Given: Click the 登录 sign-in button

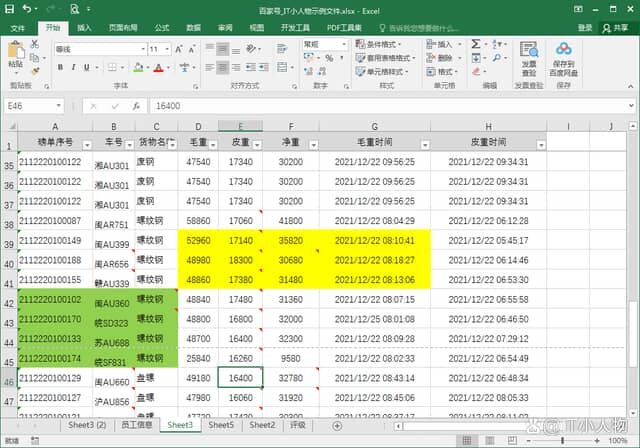Looking at the screenshot, I should point(584,28).
